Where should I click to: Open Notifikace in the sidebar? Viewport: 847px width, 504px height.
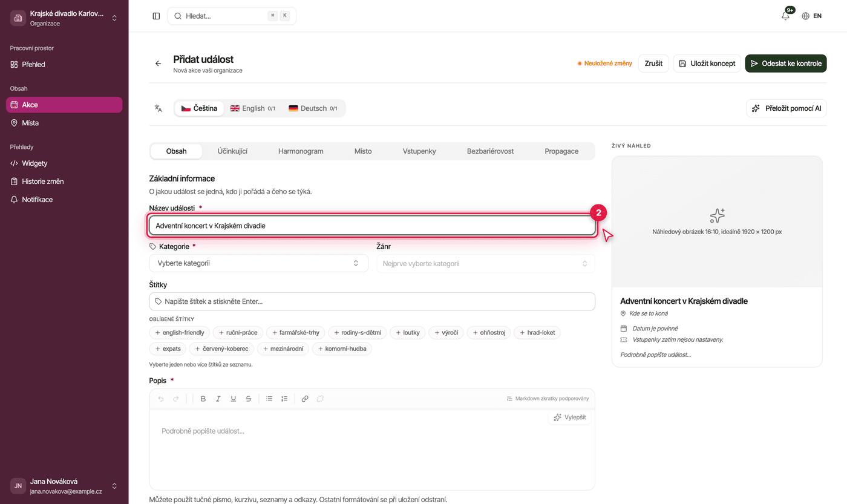click(x=64, y=200)
